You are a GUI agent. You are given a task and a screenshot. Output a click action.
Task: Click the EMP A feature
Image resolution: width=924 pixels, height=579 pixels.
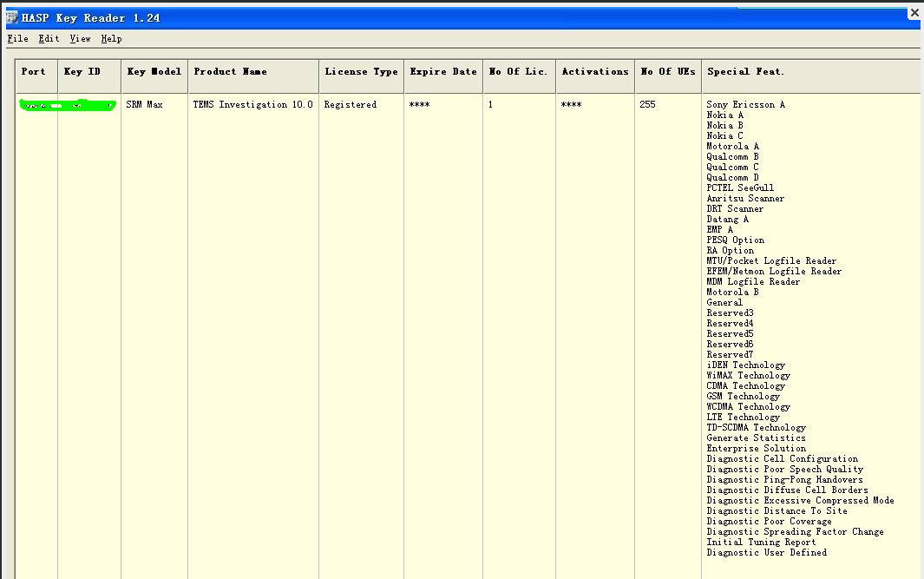click(x=719, y=229)
